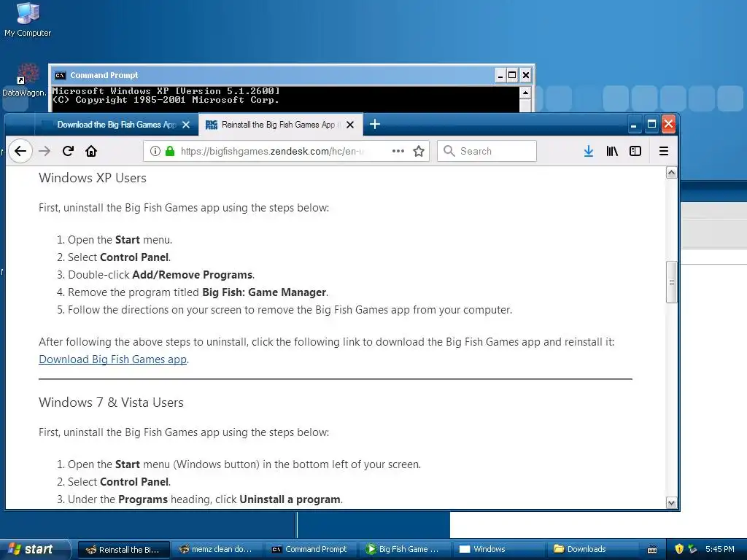The width and height of the screenshot is (747, 560).
Task: Focus the browser Search box
Action: 487,151
